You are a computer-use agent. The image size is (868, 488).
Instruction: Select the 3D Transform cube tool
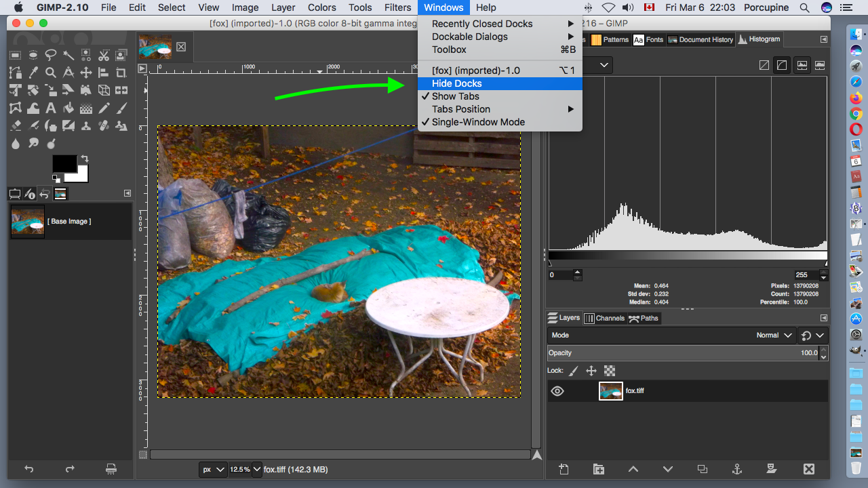coord(104,90)
